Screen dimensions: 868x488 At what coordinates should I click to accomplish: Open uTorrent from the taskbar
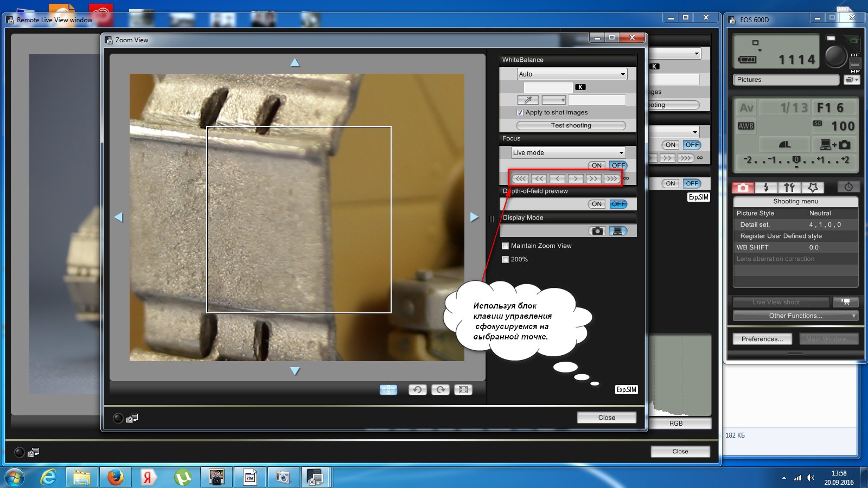coord(182,477)
